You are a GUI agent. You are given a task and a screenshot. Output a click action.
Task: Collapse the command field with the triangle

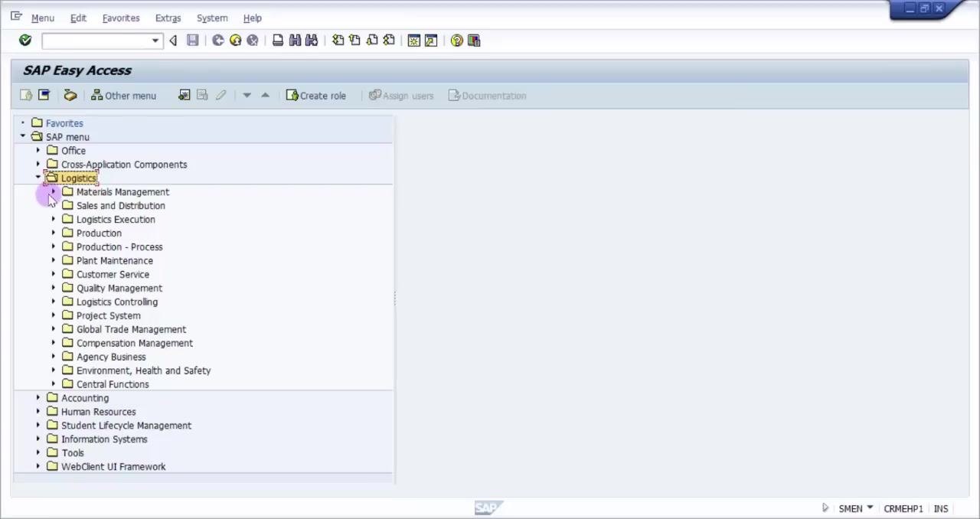pos(173,41)
